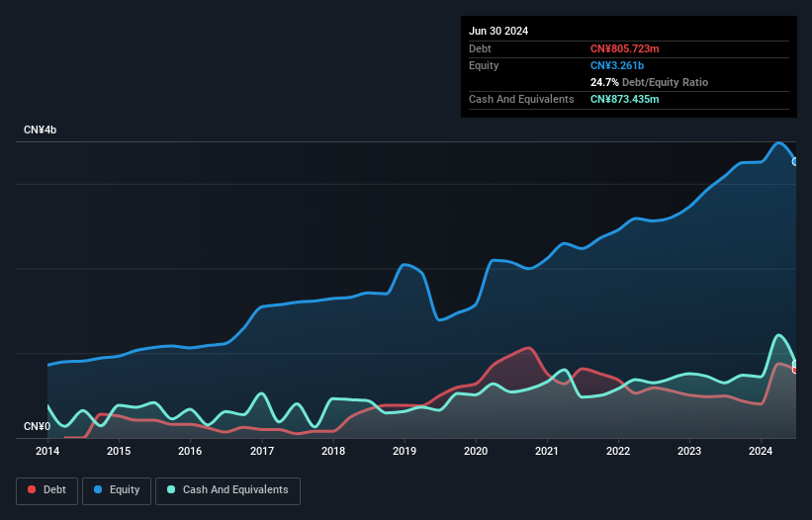
Task: Click the CN¥873.435m cash value
Action: coord(624,99)
